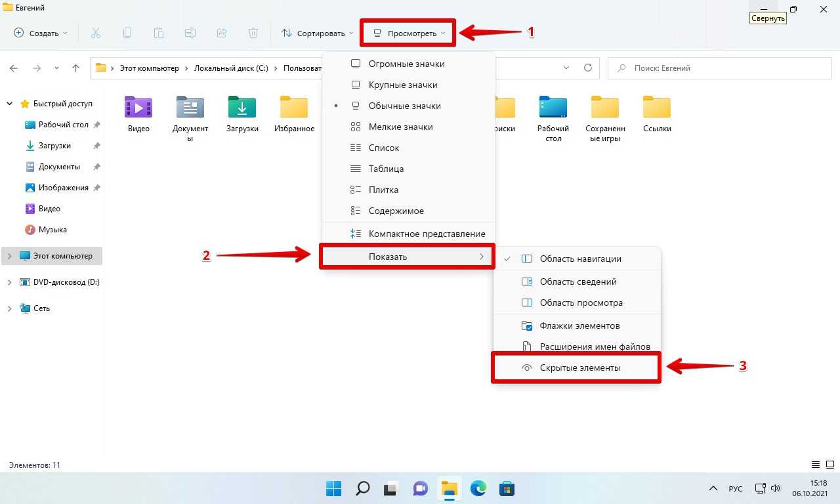
Task: Toggle Область просмотра pane
Action: tap(577, 303)
